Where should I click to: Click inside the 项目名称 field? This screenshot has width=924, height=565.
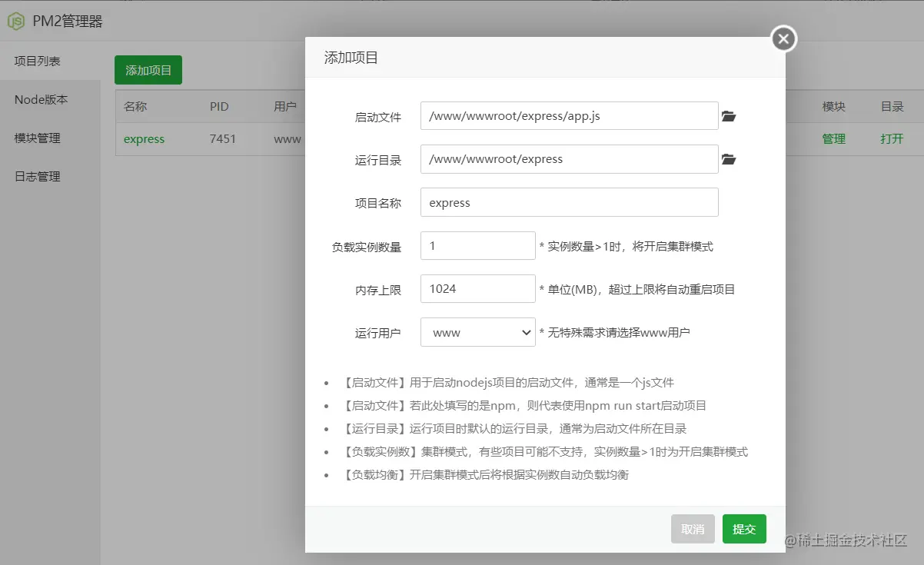(x=569, y=202)
